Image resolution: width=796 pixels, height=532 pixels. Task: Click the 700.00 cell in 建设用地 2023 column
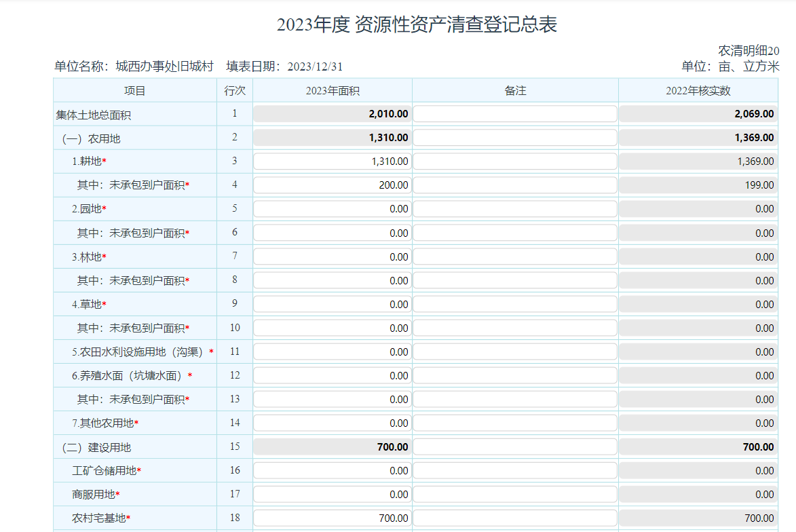pos(333,447)
